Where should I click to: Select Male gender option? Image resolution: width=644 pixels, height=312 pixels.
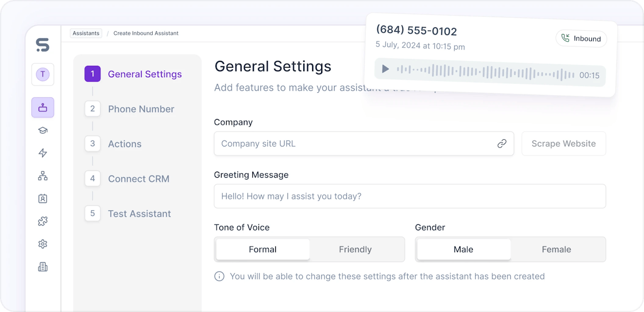pyautogui.click(x=463, y=249)
